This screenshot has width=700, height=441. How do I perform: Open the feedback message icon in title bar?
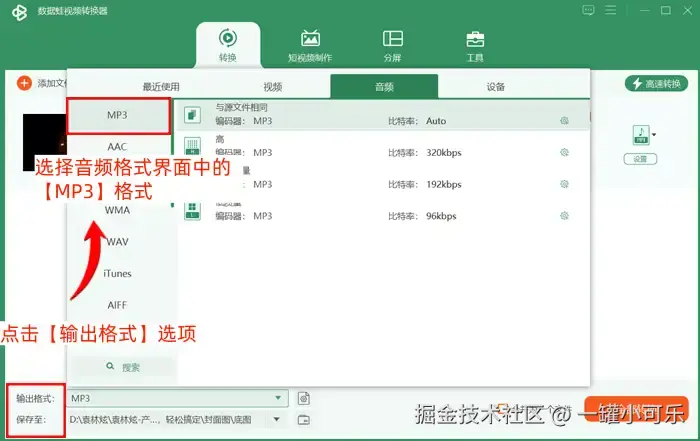pyautogui.click(x=588, y=10)
